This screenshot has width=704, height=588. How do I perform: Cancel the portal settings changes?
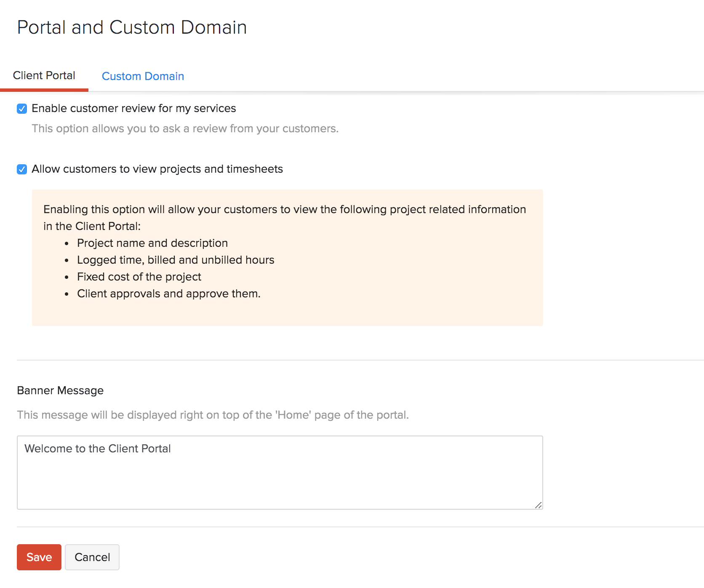click(92, 557)
